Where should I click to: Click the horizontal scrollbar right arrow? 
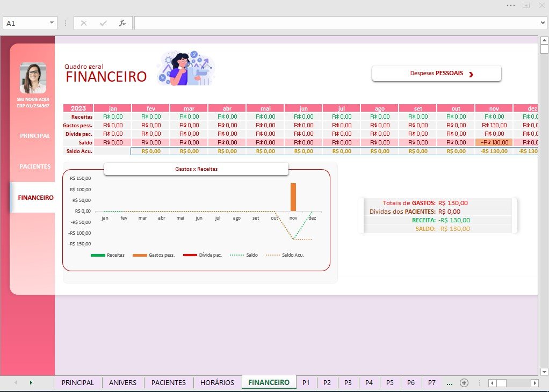coord(534,383)
